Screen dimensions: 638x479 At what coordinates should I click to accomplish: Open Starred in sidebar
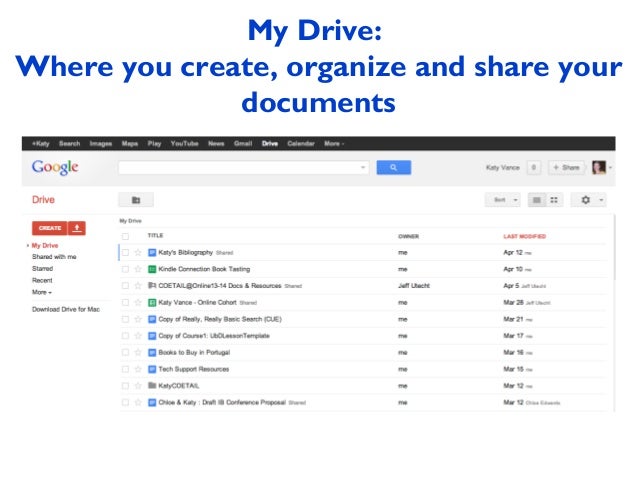(42, 269)
